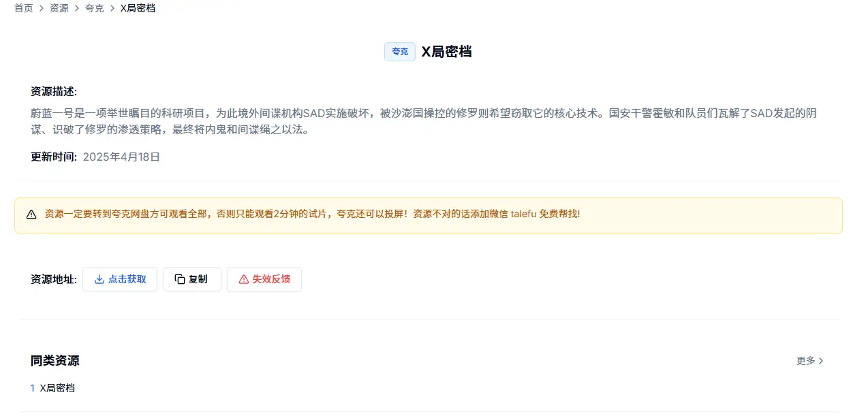Click the X局密档 page title heading
The height and width of the screenshot is (416, 868).
[x=446, y=52]
